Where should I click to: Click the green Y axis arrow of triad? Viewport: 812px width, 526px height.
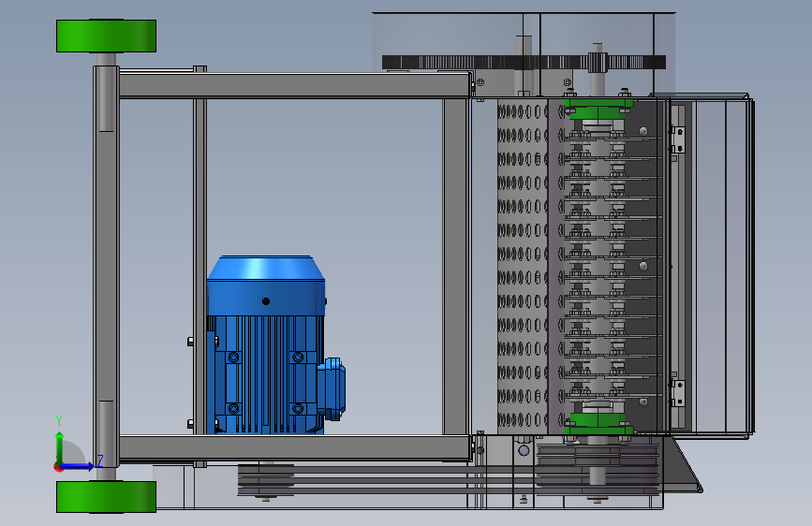click(60, 447)
